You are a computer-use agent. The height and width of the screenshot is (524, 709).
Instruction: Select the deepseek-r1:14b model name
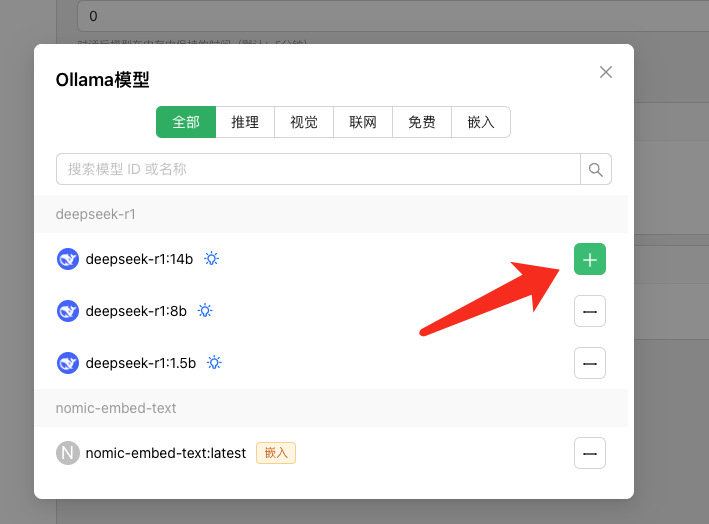click(139, 259)
